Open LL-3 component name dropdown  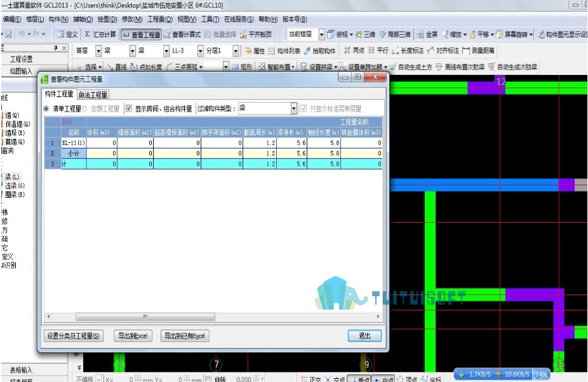click(x=200, y=51)
